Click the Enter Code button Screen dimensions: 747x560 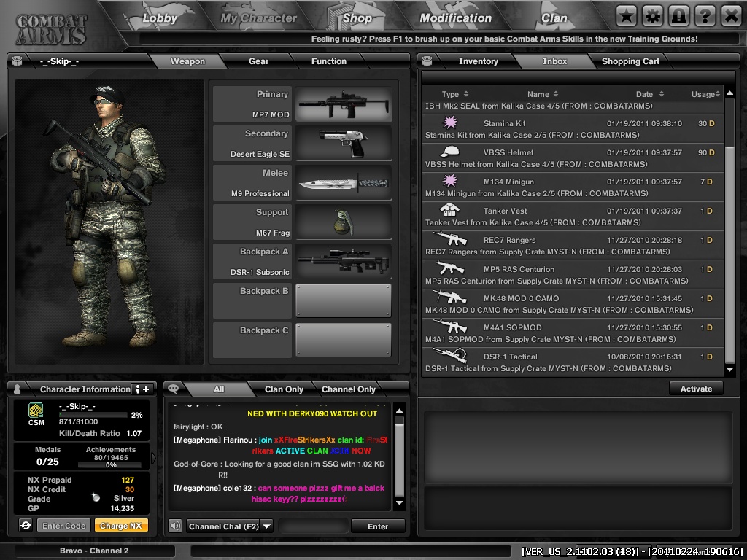pos(64,526)
